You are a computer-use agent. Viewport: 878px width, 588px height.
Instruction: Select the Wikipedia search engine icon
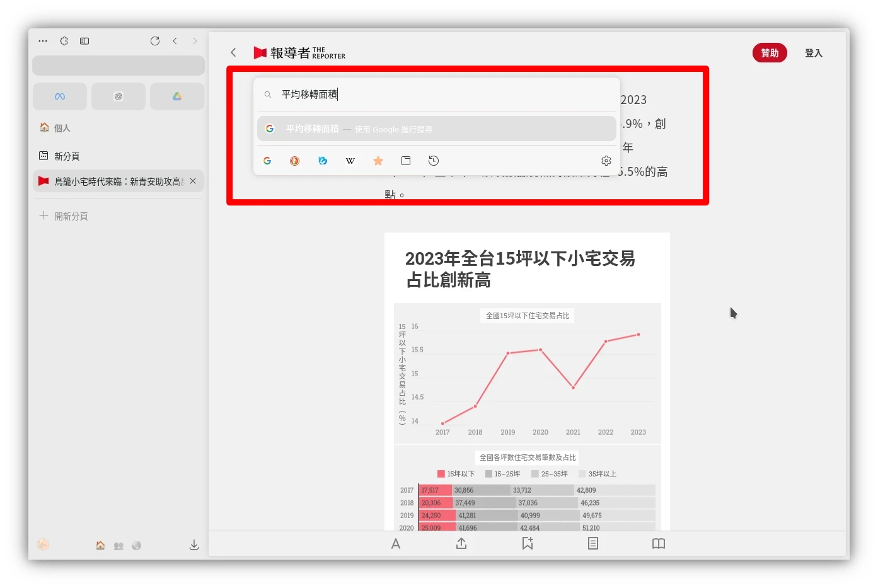coord(350,161)
